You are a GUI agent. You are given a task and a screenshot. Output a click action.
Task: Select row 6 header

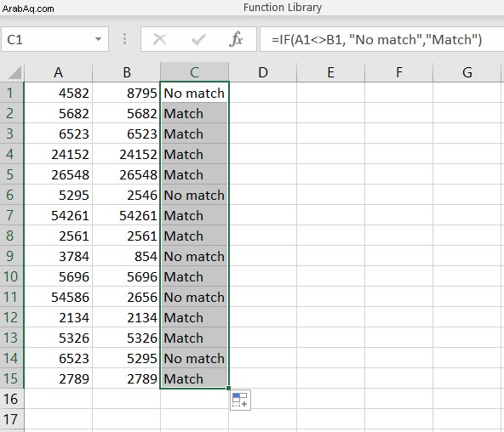coord(12,195)
